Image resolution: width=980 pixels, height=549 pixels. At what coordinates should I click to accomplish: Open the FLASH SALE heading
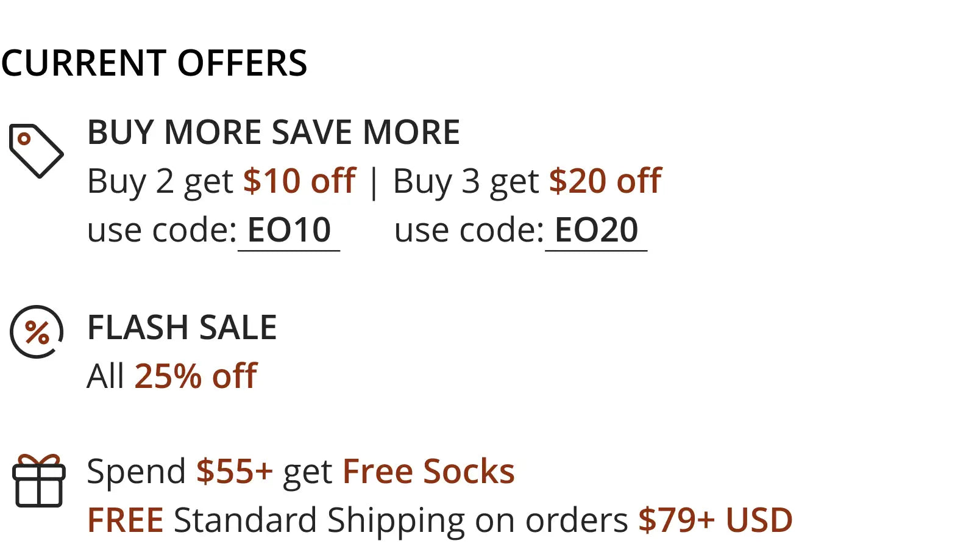pos(182,328)
